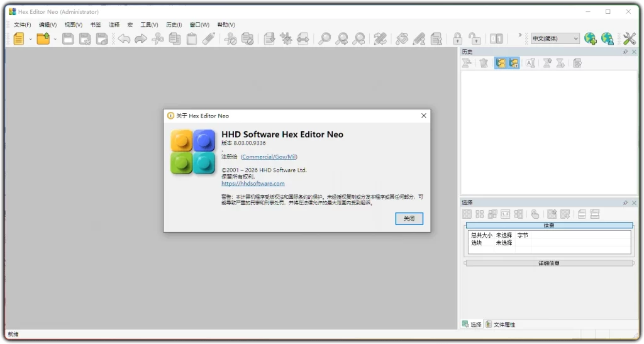Open the 视图(V) menu
The image size is (644, 344).
point(74,25)
